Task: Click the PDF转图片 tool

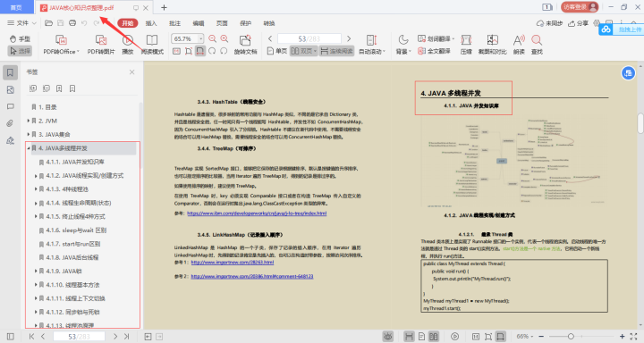Action: coord(101,45)
